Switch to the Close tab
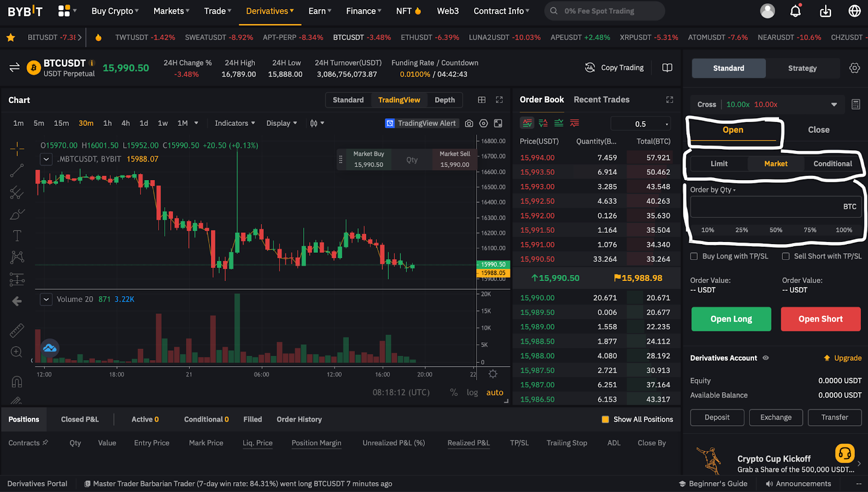Viewport: 868px width, 492px height. [x=819, y=130]
